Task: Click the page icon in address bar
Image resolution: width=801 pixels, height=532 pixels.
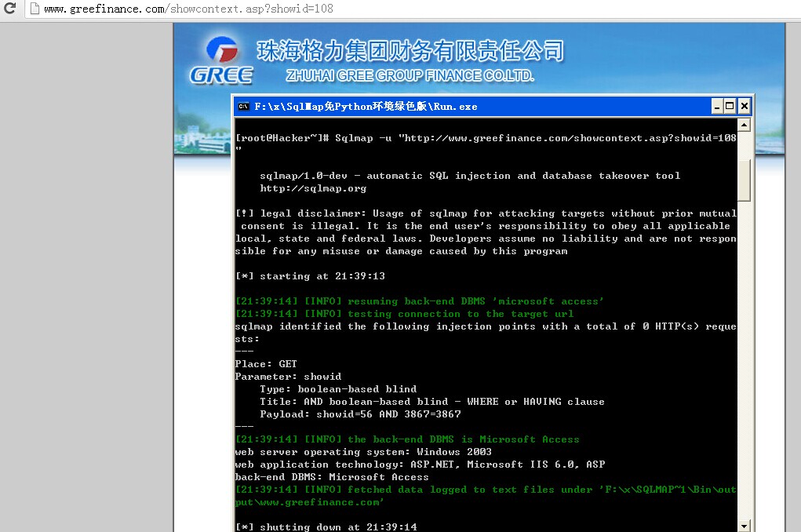Action: point(35,8)
